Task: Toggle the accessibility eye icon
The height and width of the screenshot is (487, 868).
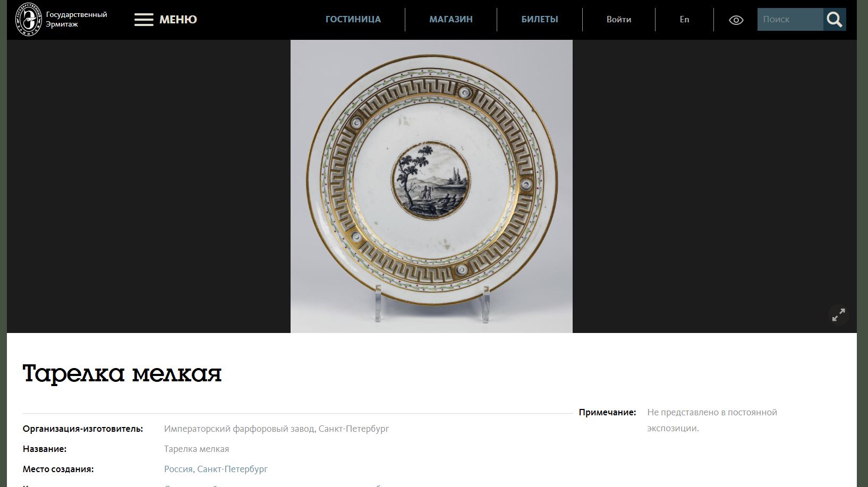Action: (736, 20)
